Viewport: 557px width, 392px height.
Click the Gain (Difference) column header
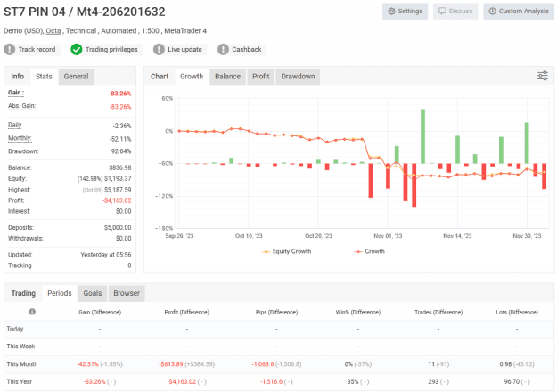[x=100, y=312]
